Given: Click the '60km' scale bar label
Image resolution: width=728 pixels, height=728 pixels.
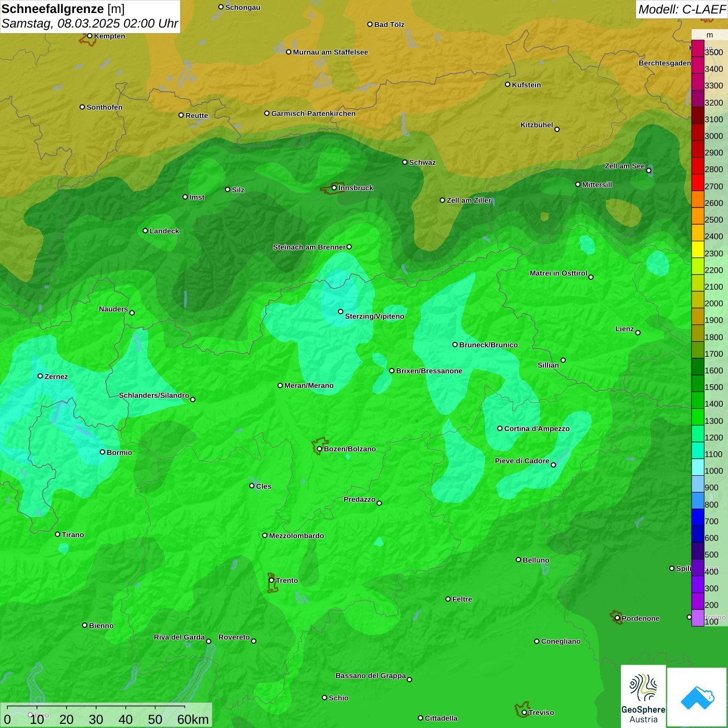Looking at the screenshot, I should pyautogui.click(x=192, y=719).
